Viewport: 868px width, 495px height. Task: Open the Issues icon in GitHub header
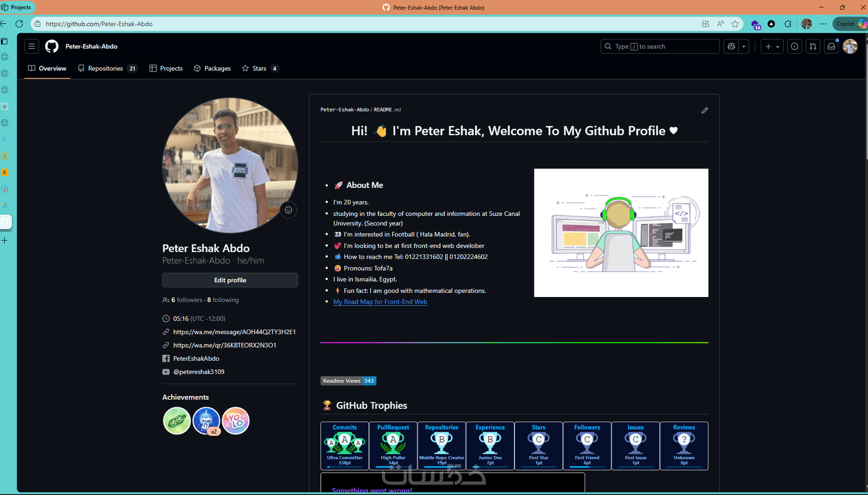pyautogui.click(x=794, y=46)
